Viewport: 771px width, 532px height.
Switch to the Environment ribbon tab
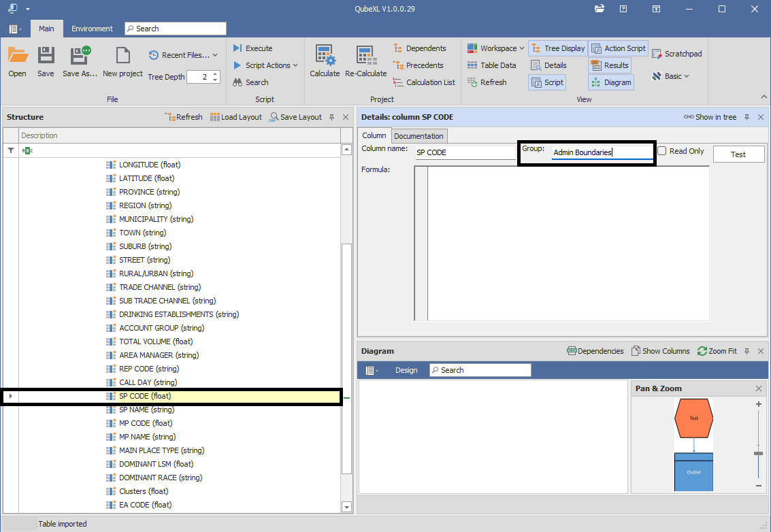[x=92, y=29]
